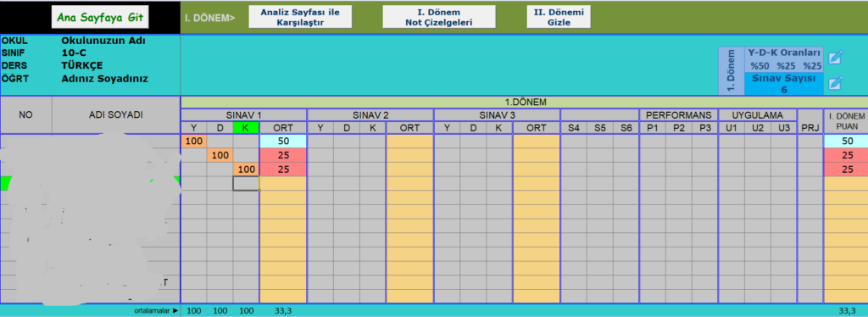Open Analiz Sayfası ile Karşılaştır
The width and height of the screenshot is (868, 317).
point(300,17)
